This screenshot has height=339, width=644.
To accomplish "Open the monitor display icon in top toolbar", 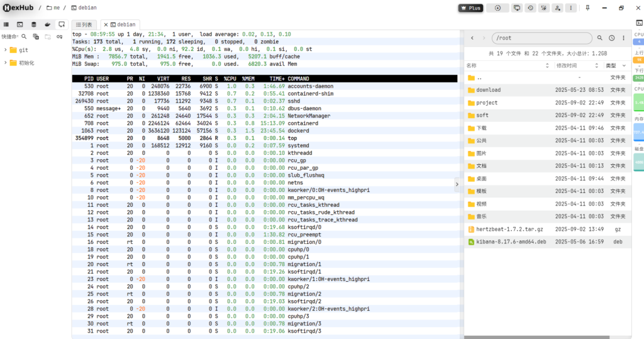I will click(x=516, y=8).
